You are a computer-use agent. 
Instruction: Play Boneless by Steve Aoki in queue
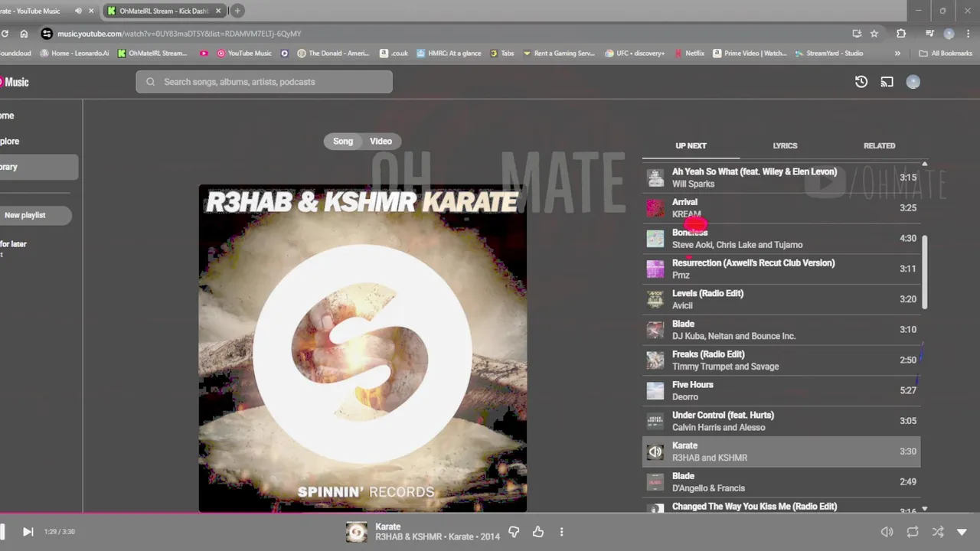781,239
